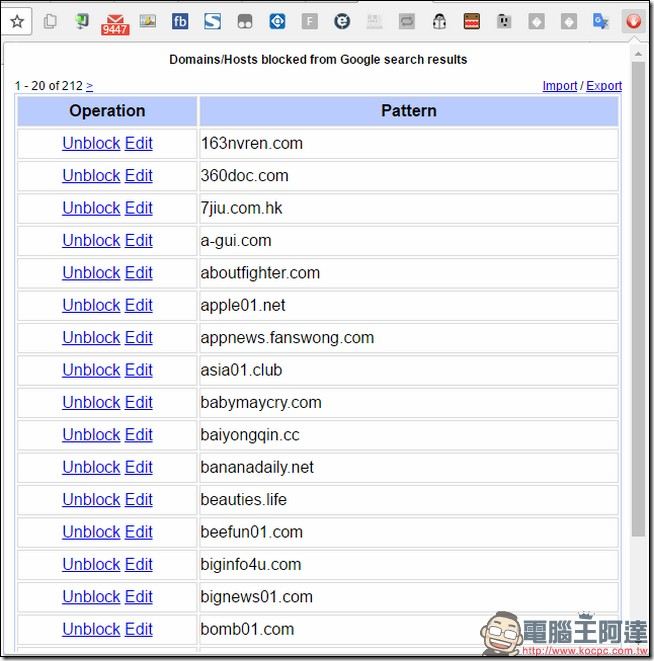654x661 pixels.
Task: Click the bookmark star icon
Action: click(x=17, y=21)
